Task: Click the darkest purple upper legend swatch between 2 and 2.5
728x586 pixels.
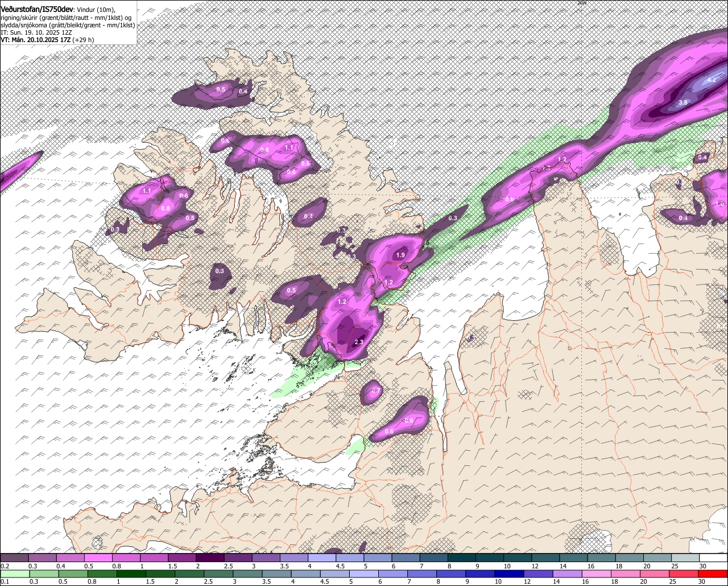Action: (x=210, y=558)
